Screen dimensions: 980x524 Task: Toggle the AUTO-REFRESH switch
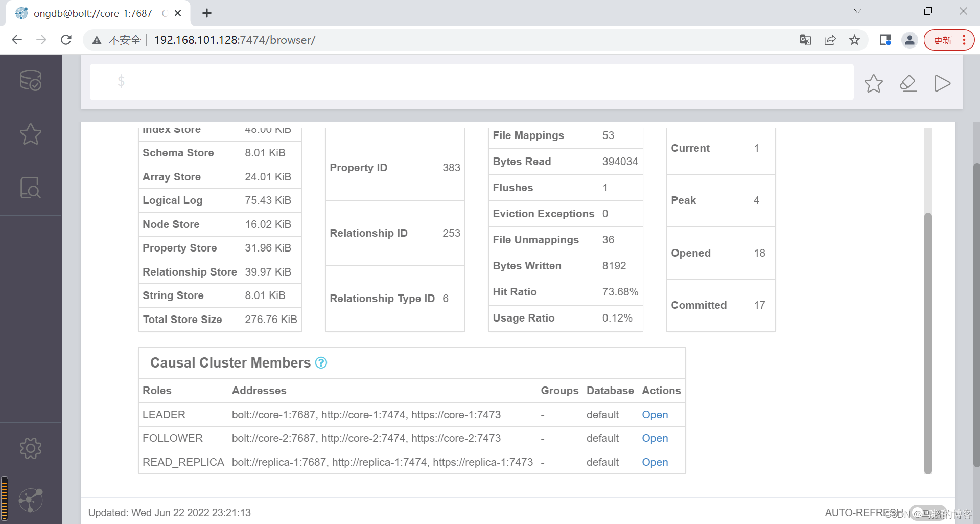928,513
